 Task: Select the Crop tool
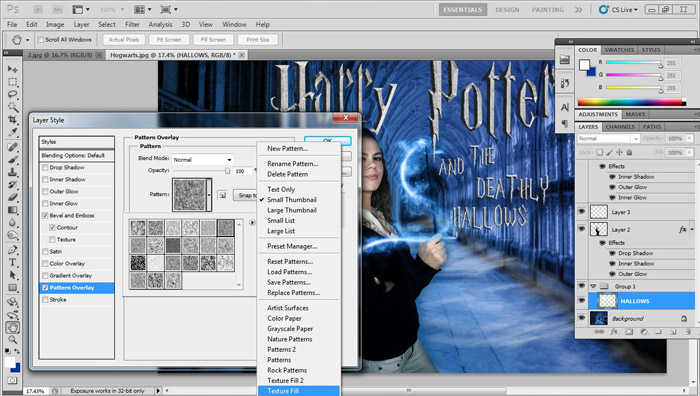point(12,119)
